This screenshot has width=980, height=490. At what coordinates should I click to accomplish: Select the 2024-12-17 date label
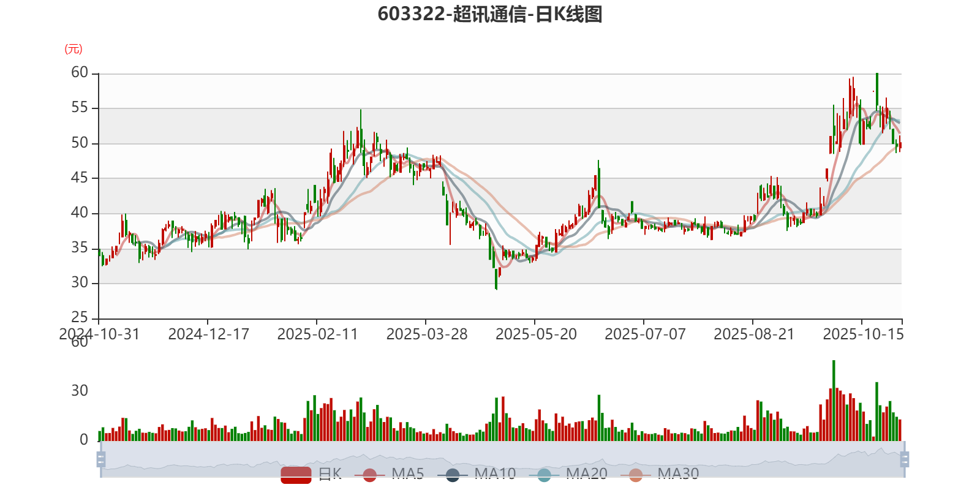point(208,334)
